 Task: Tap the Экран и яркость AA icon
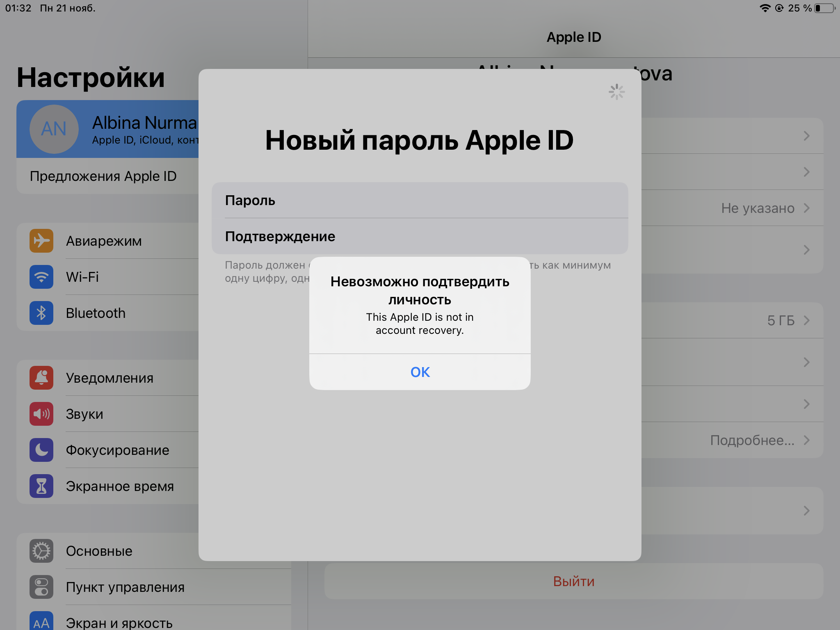pyautogui.click(x=41, y=621)
